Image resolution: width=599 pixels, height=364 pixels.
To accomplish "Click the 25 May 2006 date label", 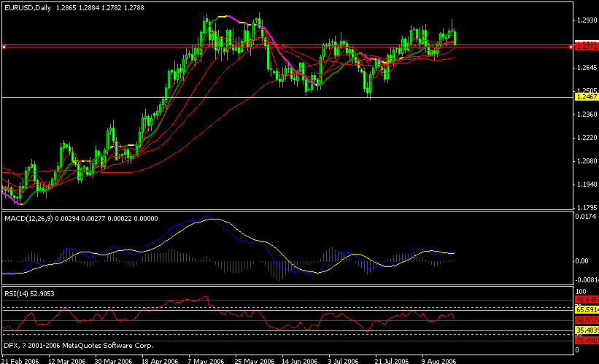I will coord(254,360).
